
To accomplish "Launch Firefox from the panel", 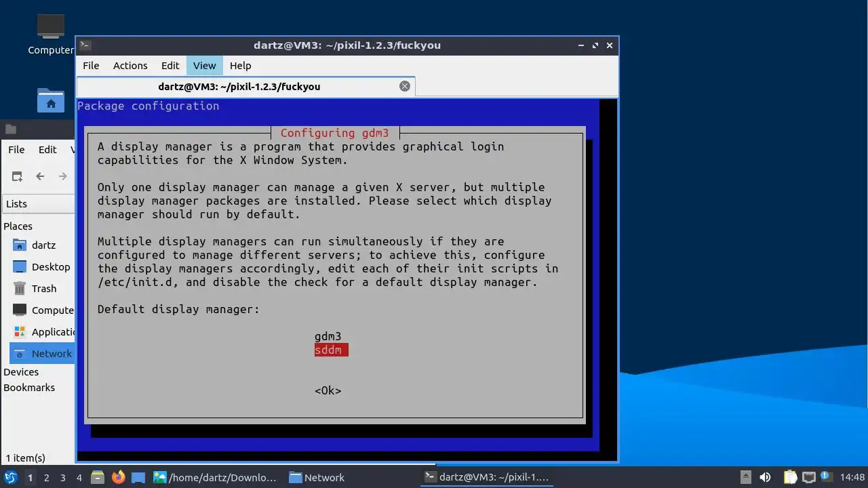I will [x=118, y=477].
